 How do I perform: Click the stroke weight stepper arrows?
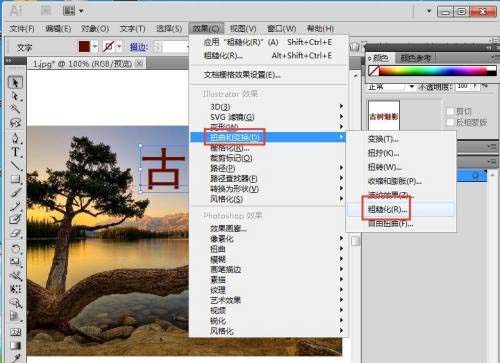pos(158,47)
